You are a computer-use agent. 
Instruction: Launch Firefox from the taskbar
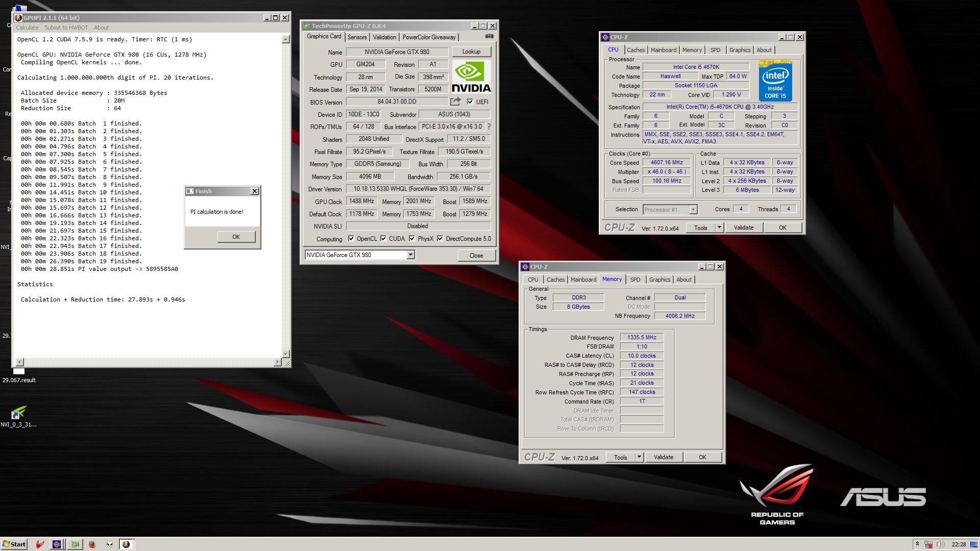point(92,544)
